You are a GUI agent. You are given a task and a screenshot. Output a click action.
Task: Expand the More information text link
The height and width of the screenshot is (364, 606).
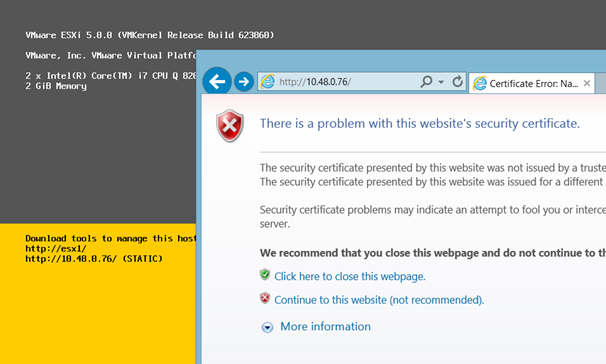click(325, 327)
